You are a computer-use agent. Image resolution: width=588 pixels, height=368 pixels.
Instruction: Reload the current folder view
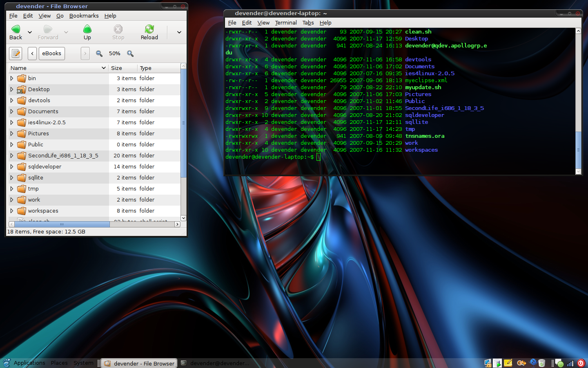[149, 29]
